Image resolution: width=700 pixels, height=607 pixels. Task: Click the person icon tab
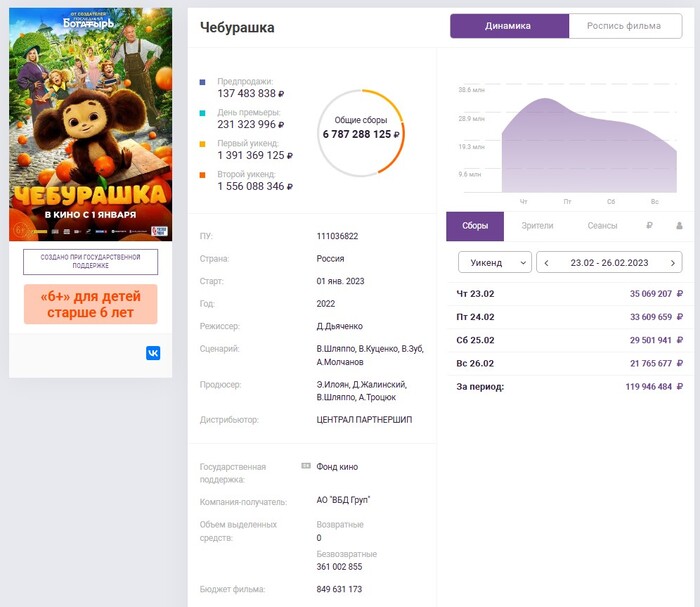tap(679, 226)
